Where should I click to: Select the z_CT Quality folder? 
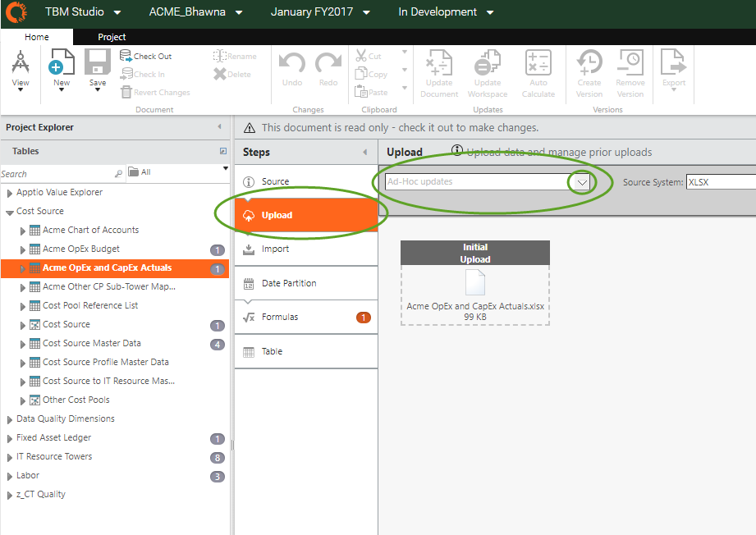[x=40, y=494]
